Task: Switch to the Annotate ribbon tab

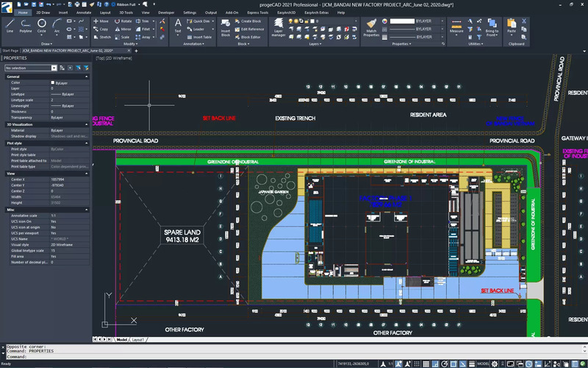Action: pos(85,13)
